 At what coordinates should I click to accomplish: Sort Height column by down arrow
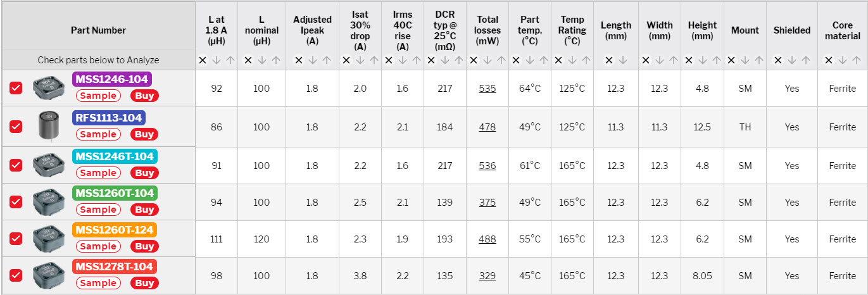coord(703,61)
